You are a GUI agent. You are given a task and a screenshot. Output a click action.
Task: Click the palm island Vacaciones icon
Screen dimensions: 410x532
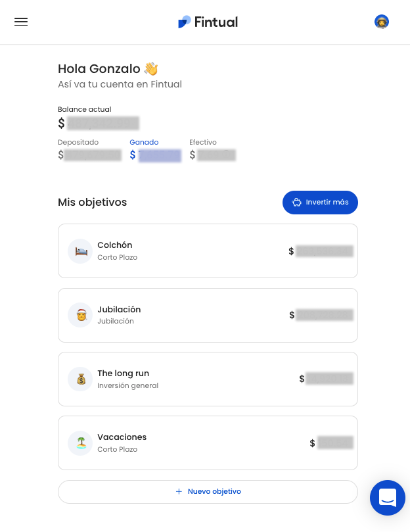pyautogui.click(x=80, y=443)
